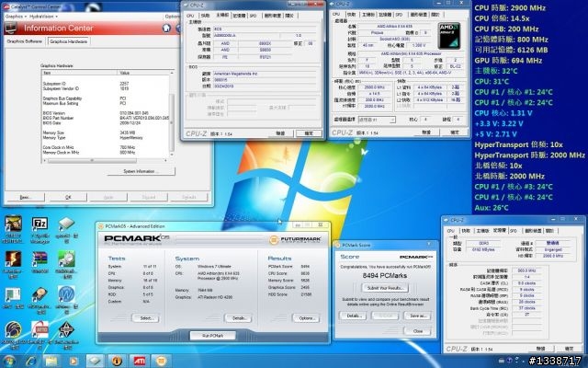
Task: Click the Close button in PCMark Score dialog
Action: (418, 331)
